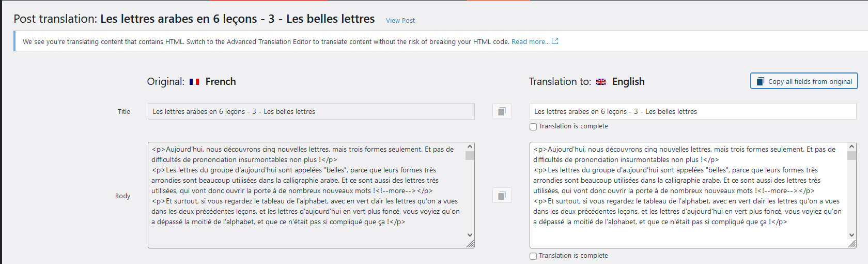Click the resize handle of original Body textarea
This screenshot has height=264, width=868.
[470, 244]
